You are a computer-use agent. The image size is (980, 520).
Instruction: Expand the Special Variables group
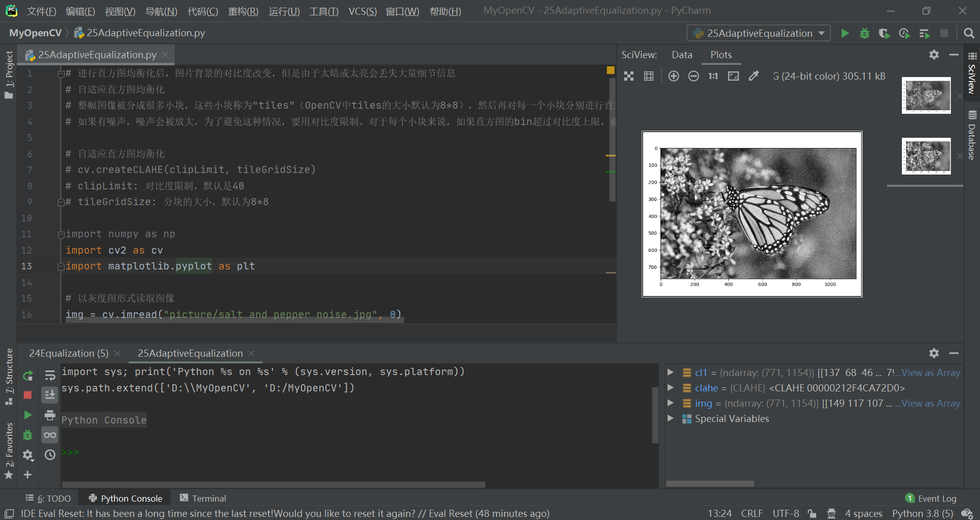(670, 418)
